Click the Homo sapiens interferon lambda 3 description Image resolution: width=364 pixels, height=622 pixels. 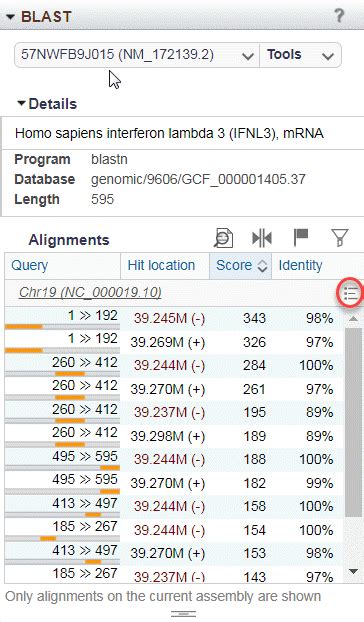coord(169,133)
